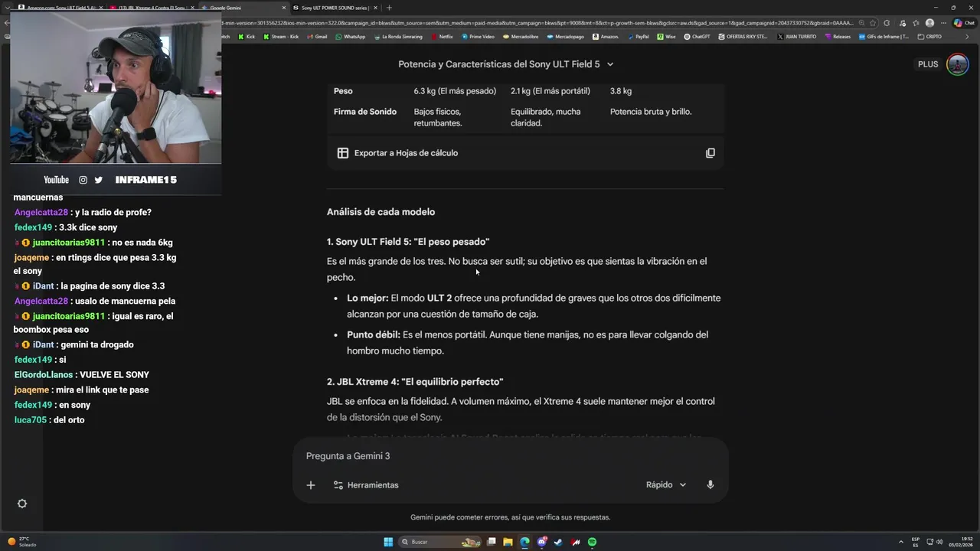Open File Explorer from the taskbar
Viewport: 980px width, 551px height.
click(x=508, y=542)
